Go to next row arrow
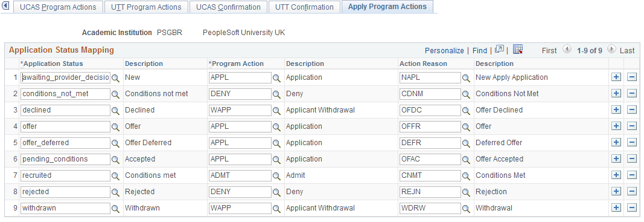 click(x=611, y=49)
